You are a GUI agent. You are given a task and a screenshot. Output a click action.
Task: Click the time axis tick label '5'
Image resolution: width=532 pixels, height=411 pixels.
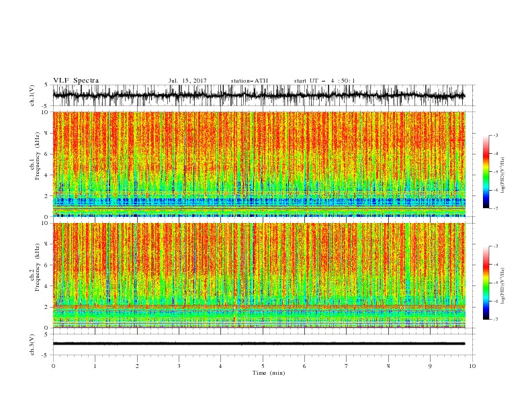[x=263, y=366]
